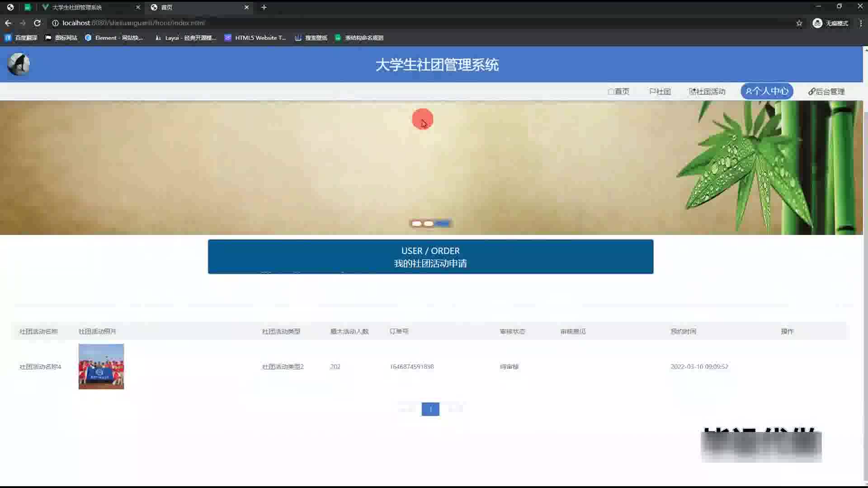Open Element bookmark in bookmarks bar

coord(114,38)
